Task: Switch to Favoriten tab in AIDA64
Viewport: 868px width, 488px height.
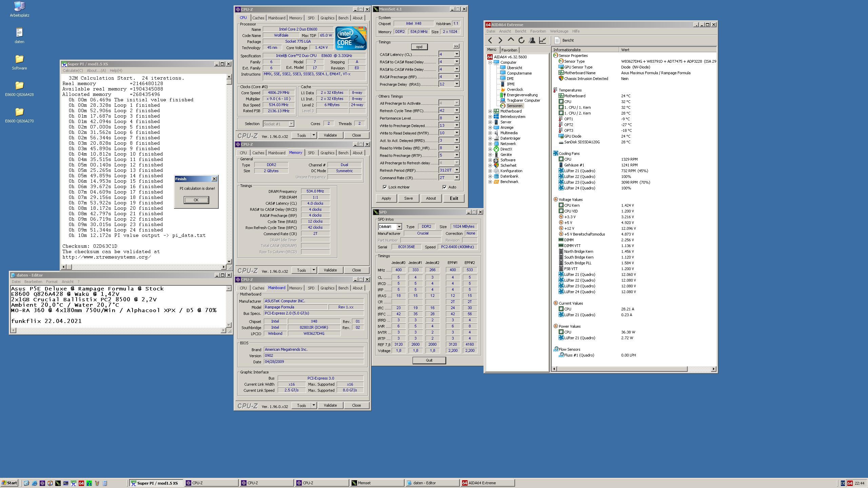Action: click(509, 50)
